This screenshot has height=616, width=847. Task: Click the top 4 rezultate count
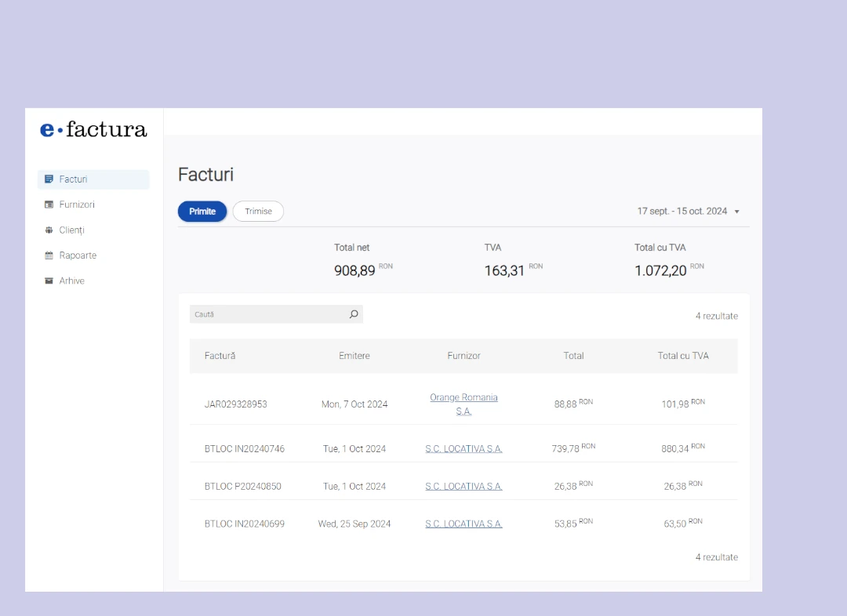(716, 316)
